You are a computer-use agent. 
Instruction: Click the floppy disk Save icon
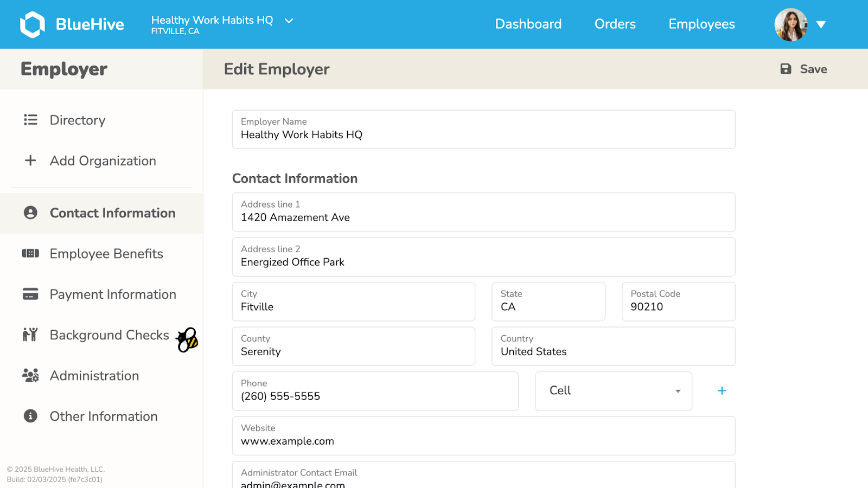point(786,69)
